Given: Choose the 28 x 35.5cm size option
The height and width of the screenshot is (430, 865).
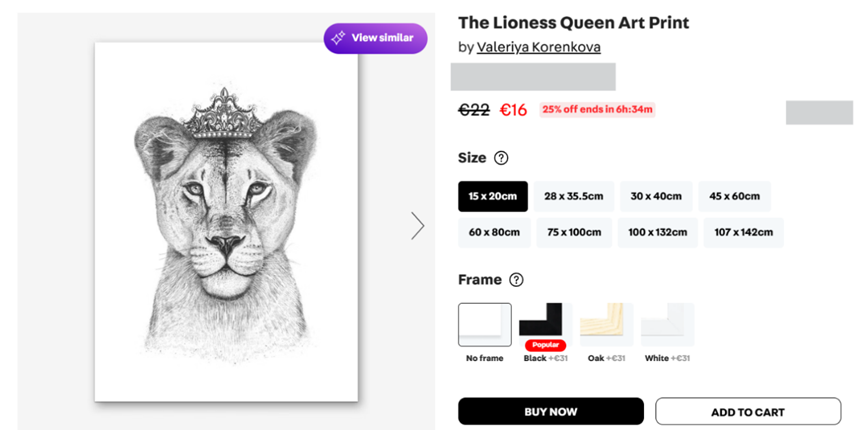Looking at the screenshot, I should (x=573, y=197).
